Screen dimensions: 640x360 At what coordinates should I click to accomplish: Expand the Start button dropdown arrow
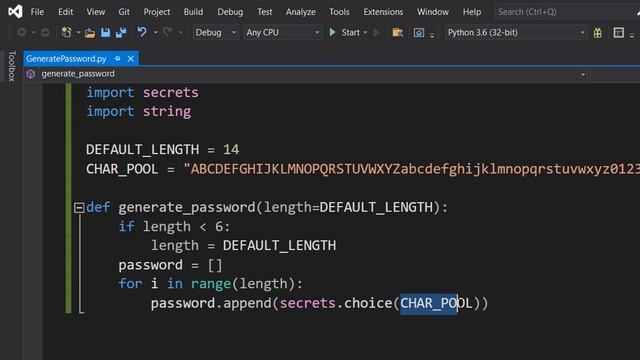click(365, 32)
